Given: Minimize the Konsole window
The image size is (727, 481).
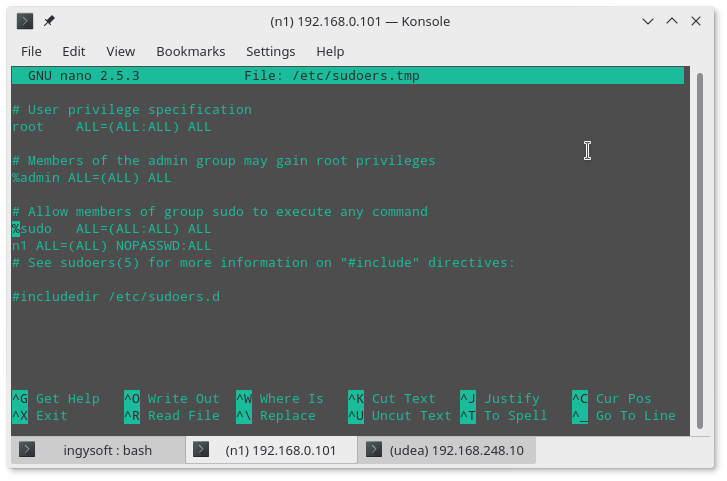Looking at the screenshot, I should 648,21.
